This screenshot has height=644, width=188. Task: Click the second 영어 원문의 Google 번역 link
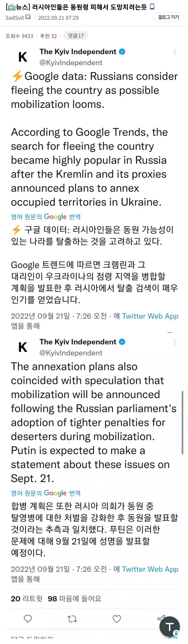click(x=46, y=493)
